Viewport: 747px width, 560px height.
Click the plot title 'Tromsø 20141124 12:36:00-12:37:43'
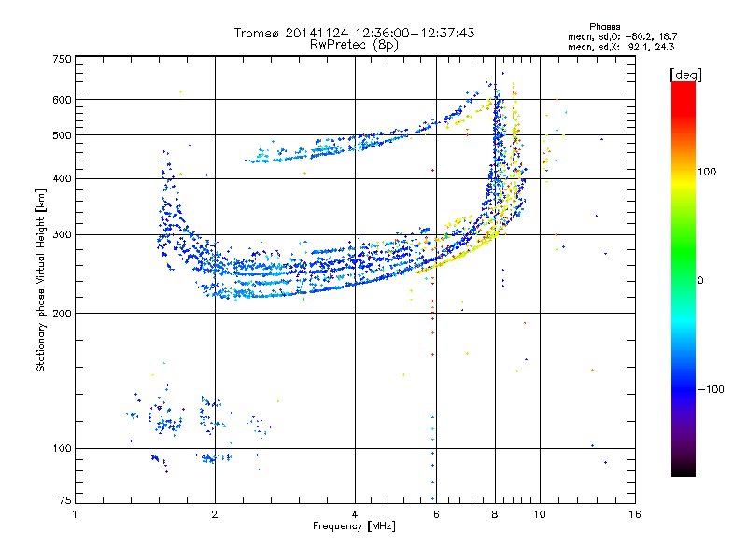pyautogui.click(x=354, y=33)
